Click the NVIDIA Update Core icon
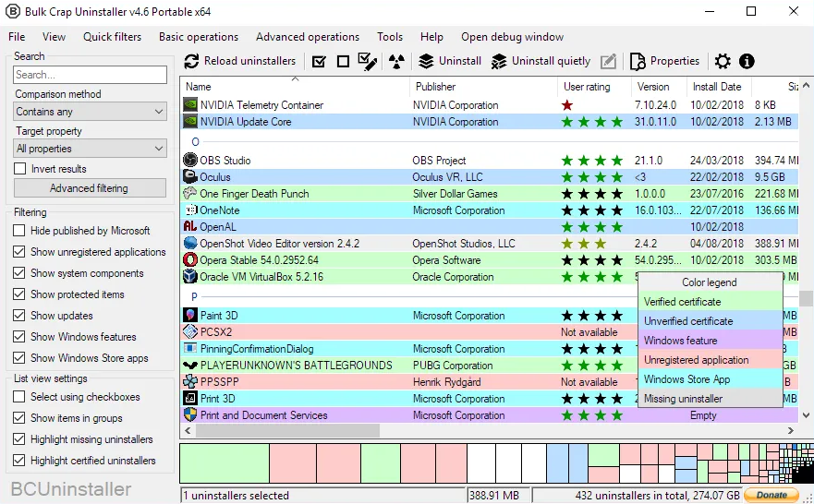This screenshot has height=504, width=814. pos(190,121)
